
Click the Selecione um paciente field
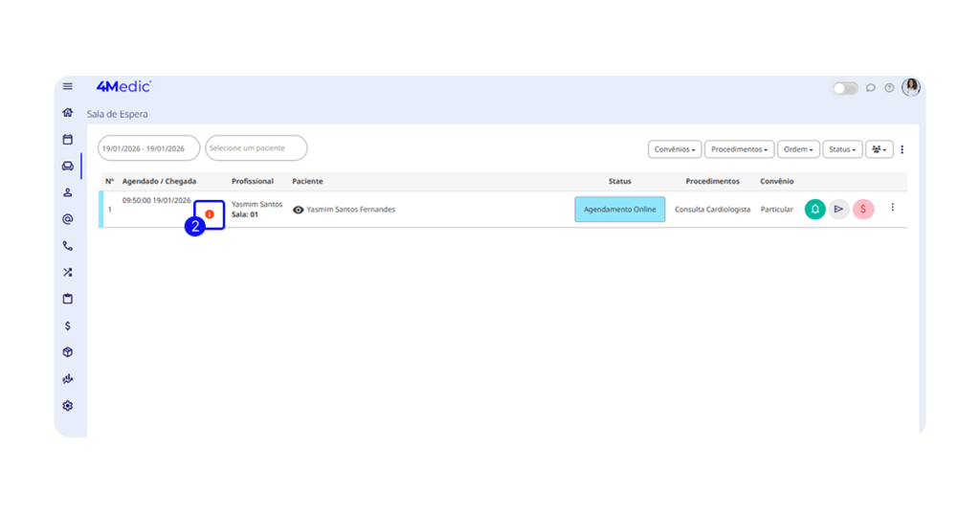click(x=256, y=148)
